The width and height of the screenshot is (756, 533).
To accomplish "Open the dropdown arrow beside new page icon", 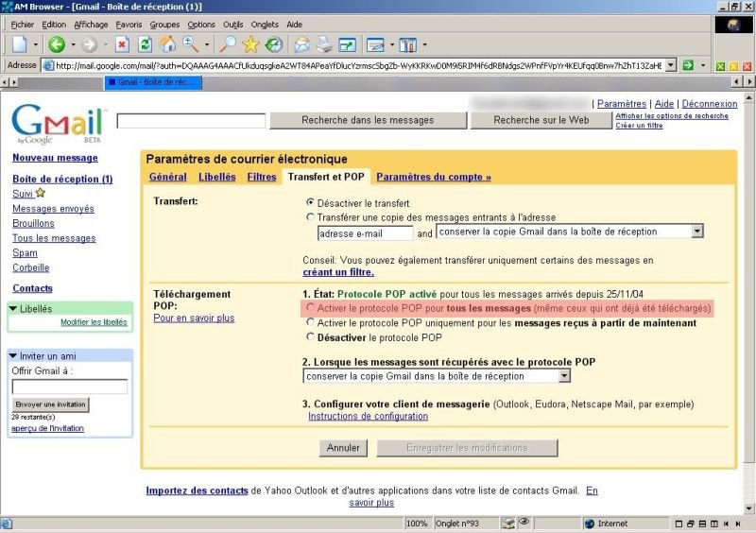I will click(x=36, y=44).
